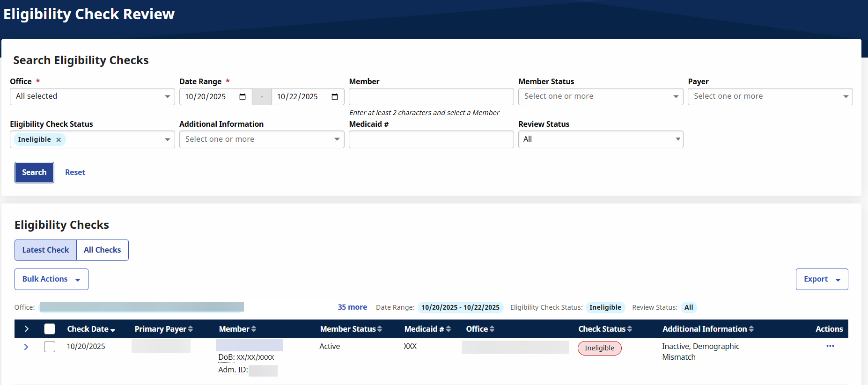Sort table by Medicaid # column
Image resolution: width=868 pixels, height=385 pixels.
pos(427,329)
